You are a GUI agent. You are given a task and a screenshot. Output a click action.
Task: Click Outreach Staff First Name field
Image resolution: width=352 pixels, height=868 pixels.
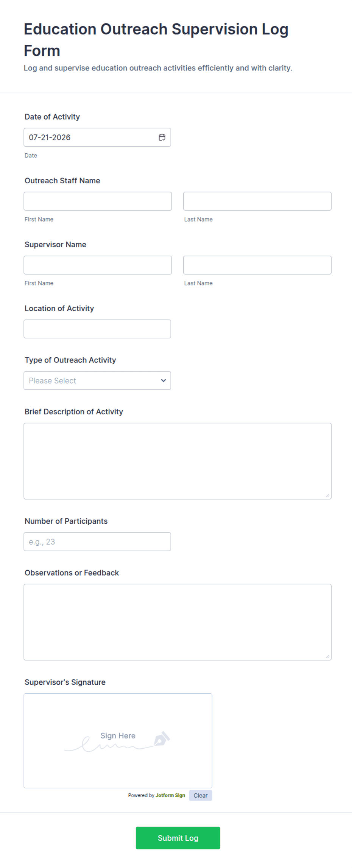tap(98, 201)
